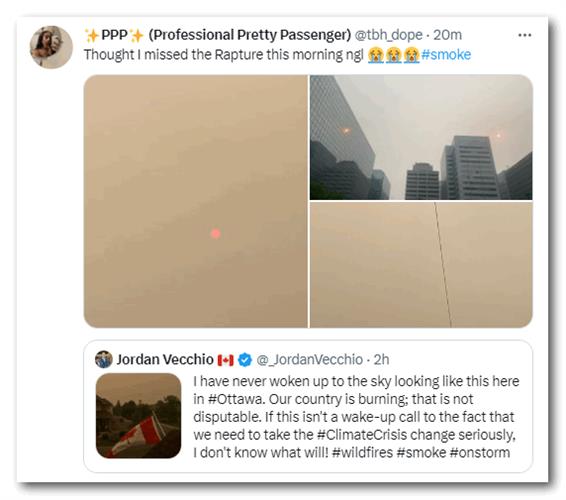Open the #smoke hashtag in main tweet
The width and height of the screenshot is (566, 500).
(x=446, y=55)
